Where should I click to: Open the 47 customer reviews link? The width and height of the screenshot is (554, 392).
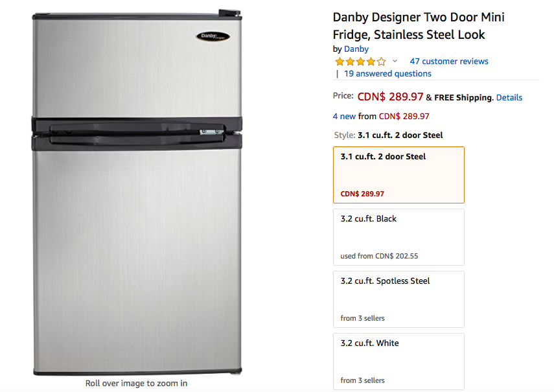(x=449, y=62)
